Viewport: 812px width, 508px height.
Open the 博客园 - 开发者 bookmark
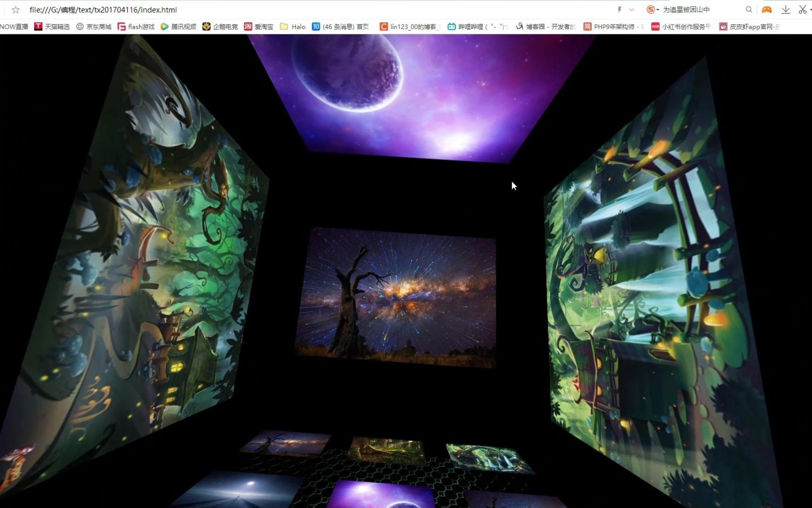coord(546,27)
